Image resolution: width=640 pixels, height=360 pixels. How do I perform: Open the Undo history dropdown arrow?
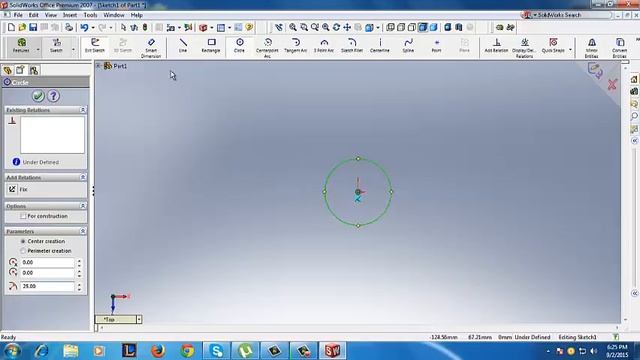coord(93,27)
